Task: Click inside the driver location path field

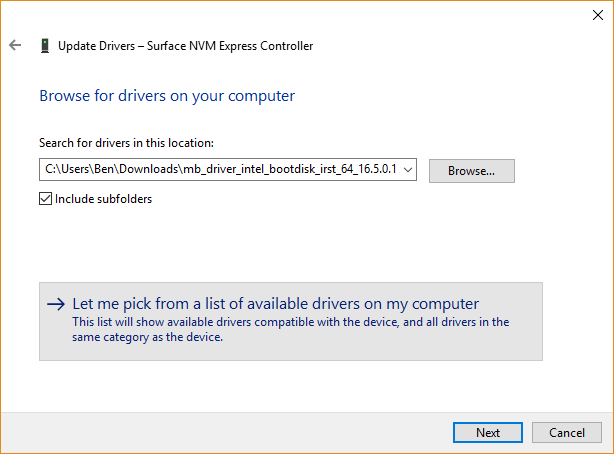Action: 220,170
